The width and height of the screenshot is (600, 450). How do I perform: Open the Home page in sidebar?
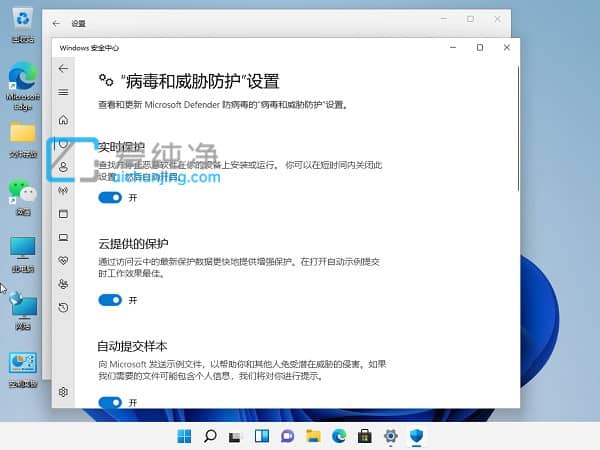coord(64,120)
